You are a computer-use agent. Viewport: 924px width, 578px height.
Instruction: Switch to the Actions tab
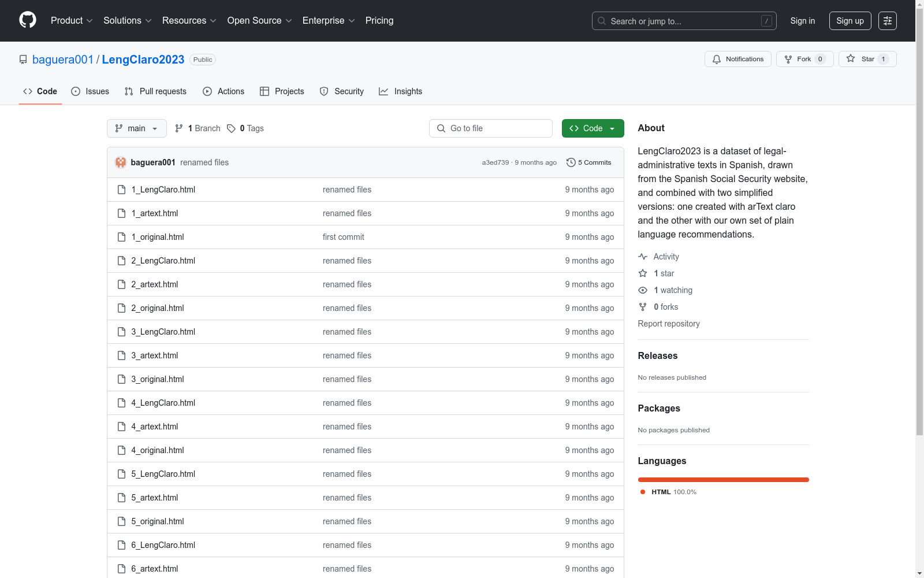tap(223, 91)
